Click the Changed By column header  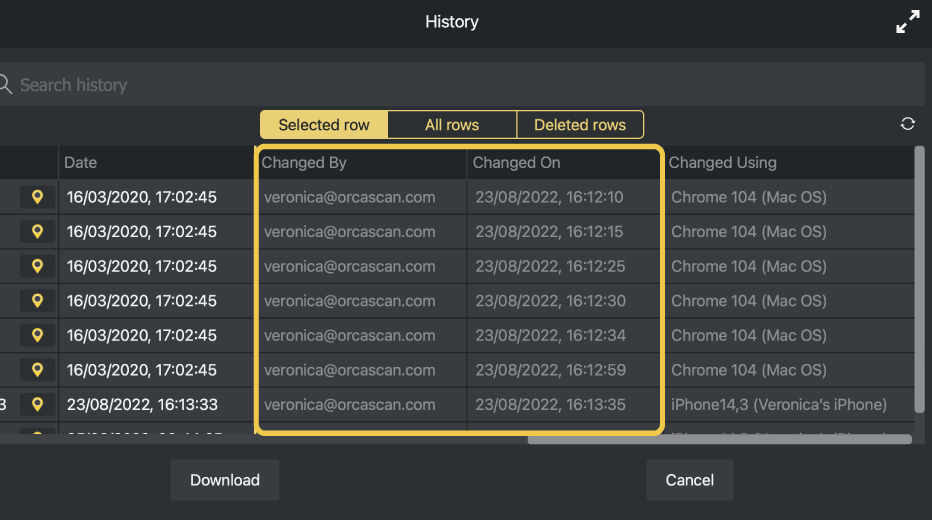pos(304,163)
